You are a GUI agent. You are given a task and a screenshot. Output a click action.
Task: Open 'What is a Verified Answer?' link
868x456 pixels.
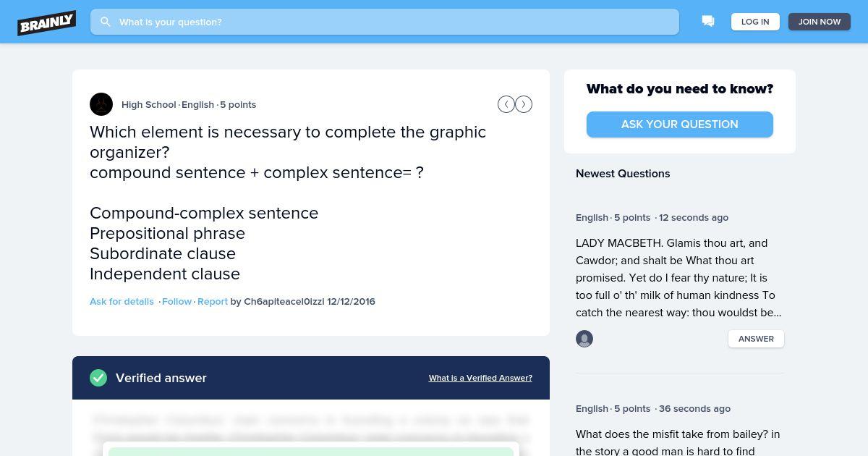pyautogui.click(x=480, y=378)
